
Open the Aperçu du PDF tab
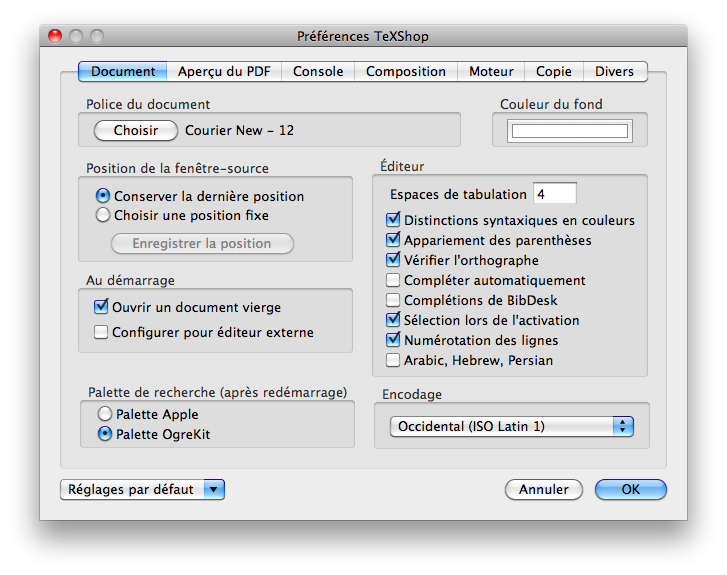[x=224, y=71]
